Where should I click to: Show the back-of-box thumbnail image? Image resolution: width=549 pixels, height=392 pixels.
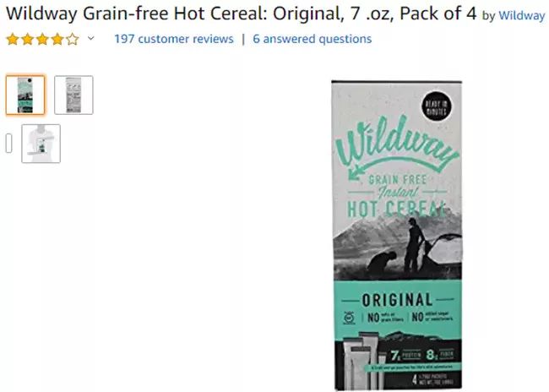[x=73, y=95]
